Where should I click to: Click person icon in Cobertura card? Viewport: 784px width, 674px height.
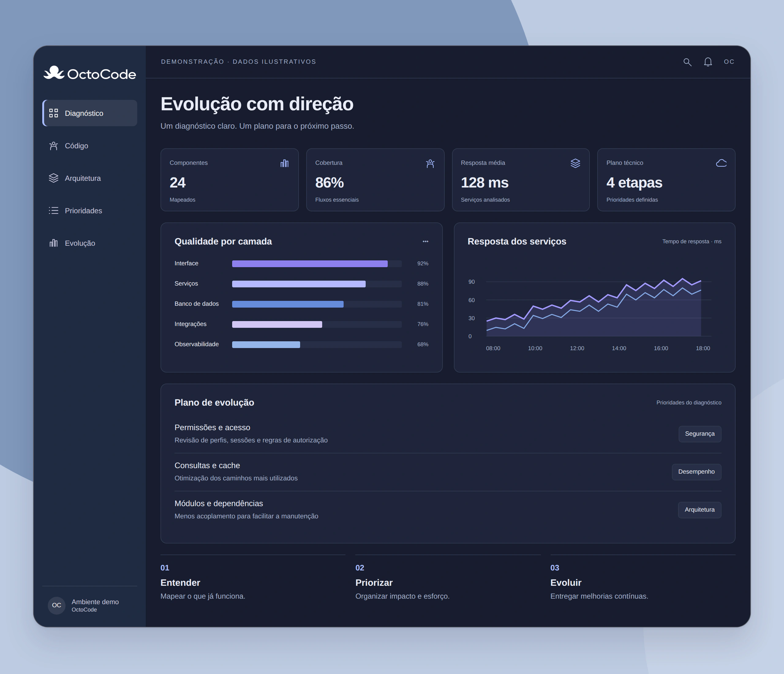point(430,163)
